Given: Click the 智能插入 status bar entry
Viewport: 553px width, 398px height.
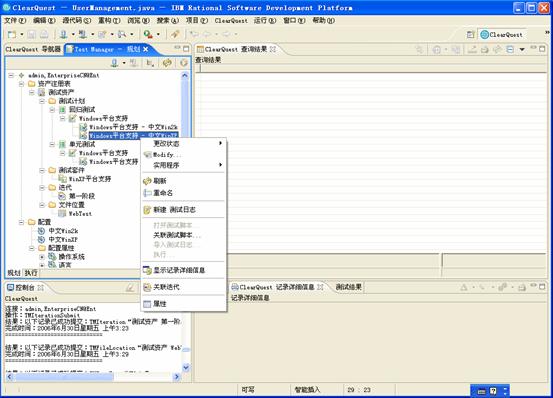Looking at the screenshot, I should 307,390.
